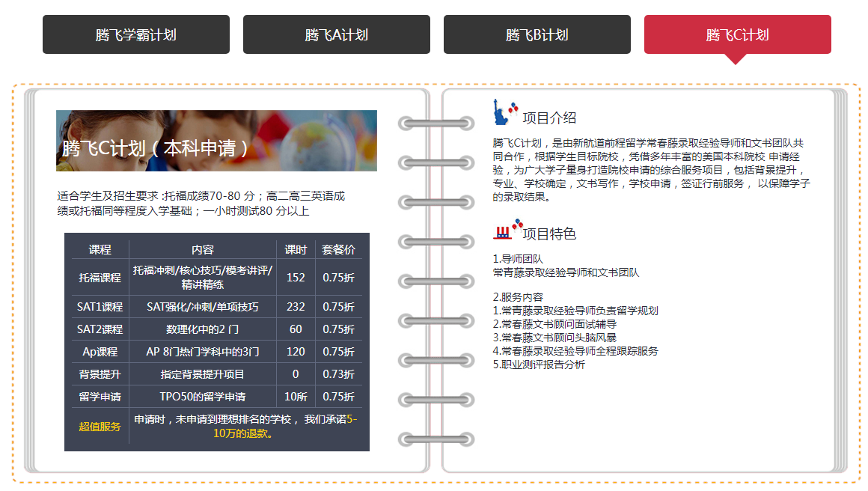
Task: Click the 课时 column header
Action: click(x=296, y=249)
